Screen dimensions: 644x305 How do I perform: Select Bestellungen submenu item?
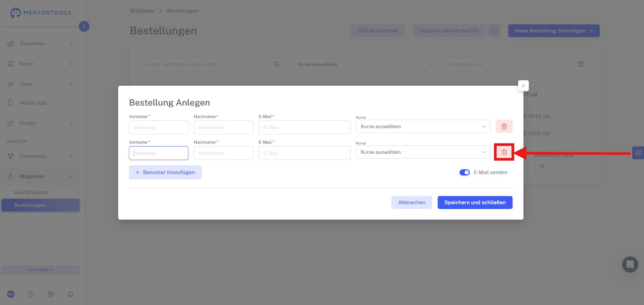click(x=40, y=205)
